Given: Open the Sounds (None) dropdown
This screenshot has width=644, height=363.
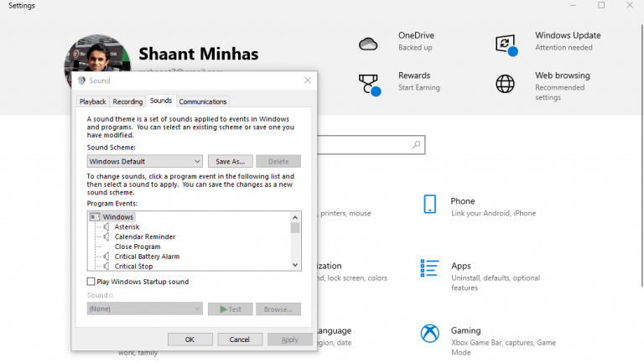Looking at the screenshot, I should pyautogui.click(x=144, y=309).
